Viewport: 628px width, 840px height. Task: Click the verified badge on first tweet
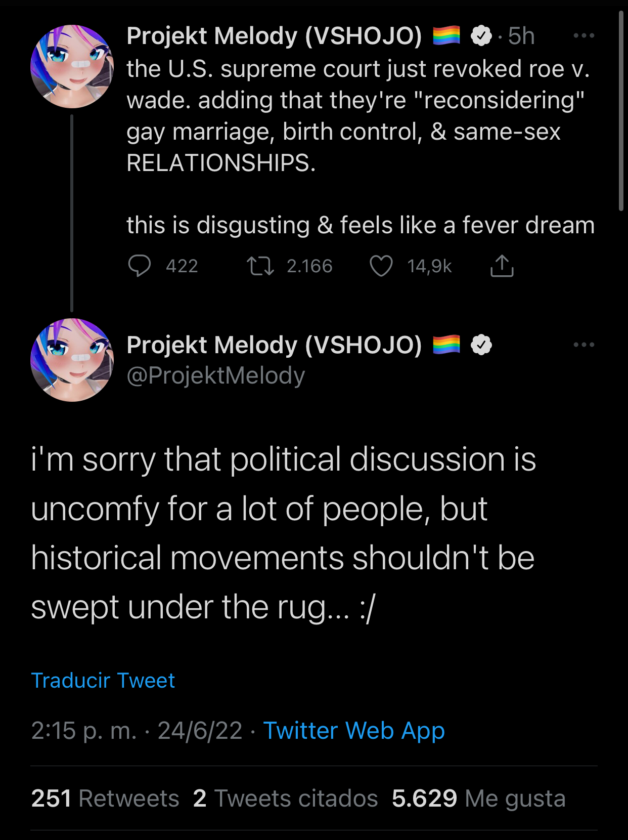coord(481,35)
